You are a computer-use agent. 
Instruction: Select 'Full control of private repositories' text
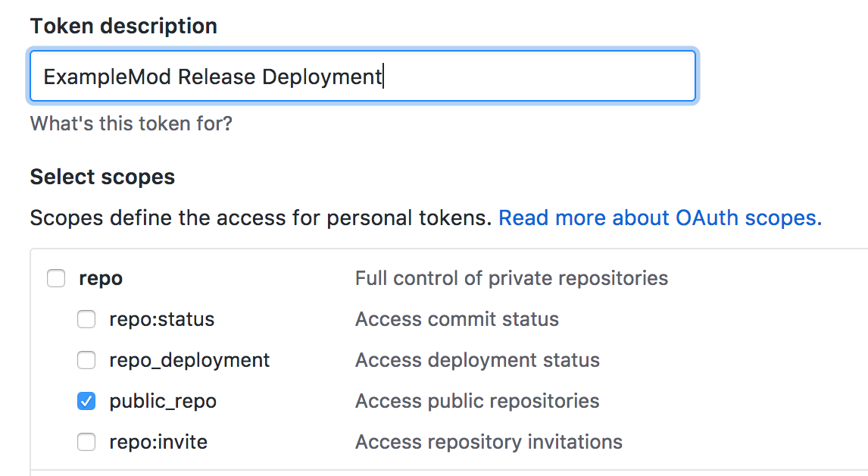click(511, 278)
